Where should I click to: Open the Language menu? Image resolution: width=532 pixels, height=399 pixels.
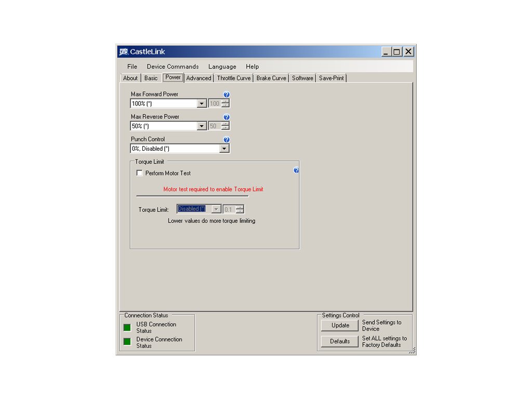222,66
